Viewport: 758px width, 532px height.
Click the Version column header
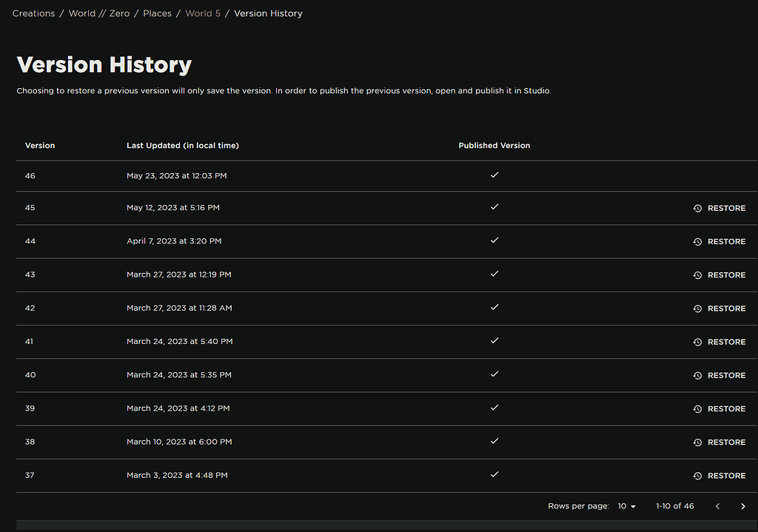tap(40, 146)
